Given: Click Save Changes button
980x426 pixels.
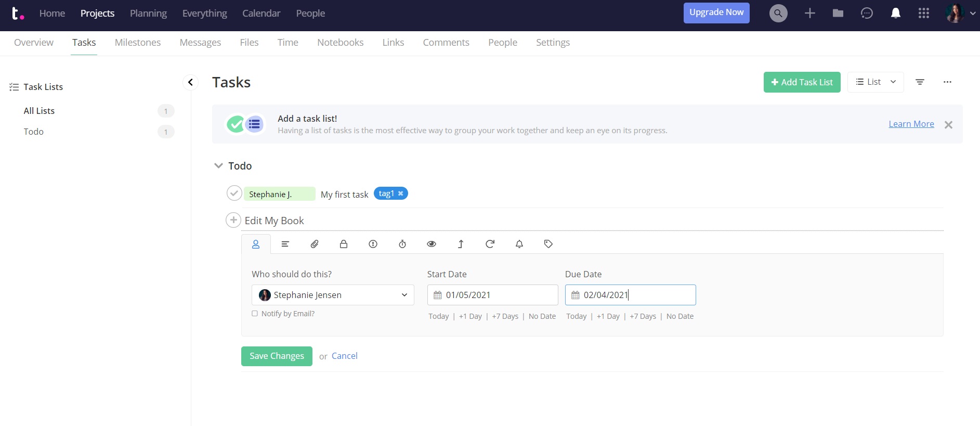Looking at the screenshot, I should [x=277, y=356].
